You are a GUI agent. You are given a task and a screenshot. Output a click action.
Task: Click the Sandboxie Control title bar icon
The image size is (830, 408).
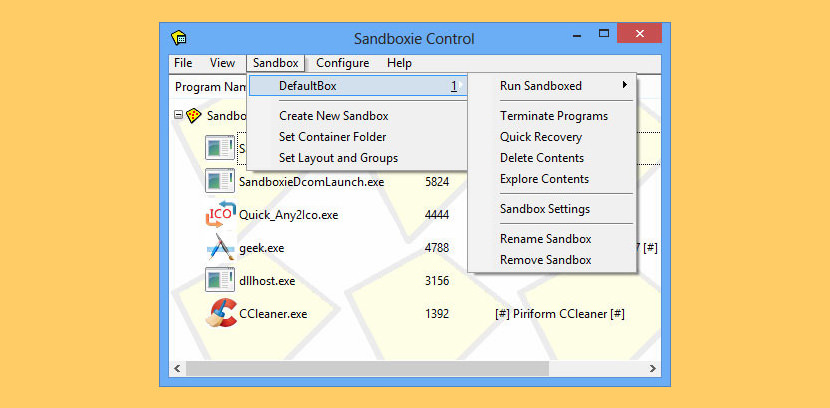(179, 38)
